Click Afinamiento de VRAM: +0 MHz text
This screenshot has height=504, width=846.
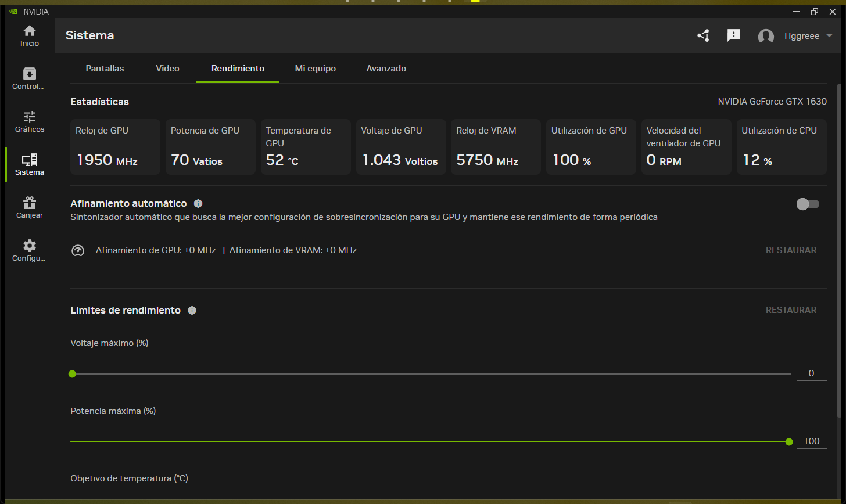tap(293, 250)
